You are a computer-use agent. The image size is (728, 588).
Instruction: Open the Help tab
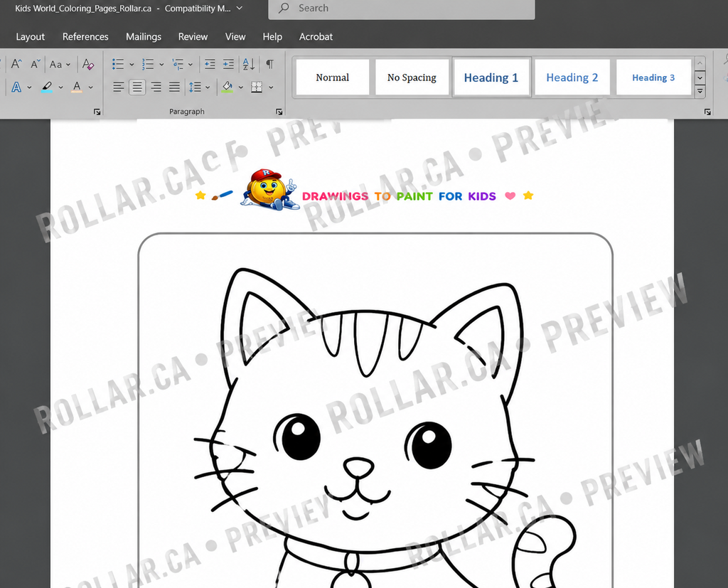tap(272, 37)
